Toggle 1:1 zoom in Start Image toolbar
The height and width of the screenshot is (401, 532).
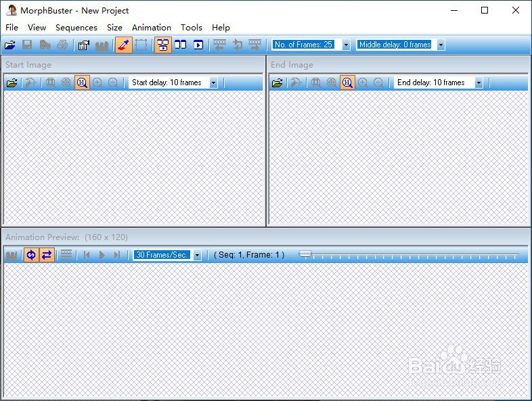(82, 82)
